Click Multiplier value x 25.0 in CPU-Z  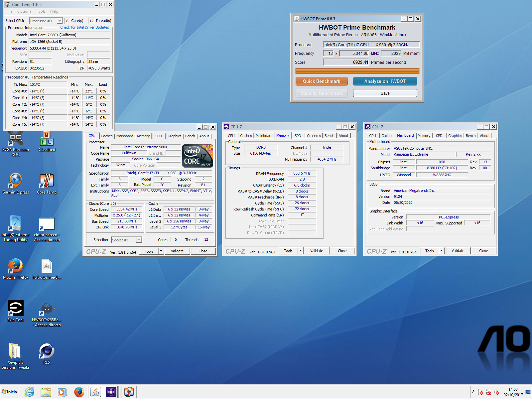pos(127,215)
